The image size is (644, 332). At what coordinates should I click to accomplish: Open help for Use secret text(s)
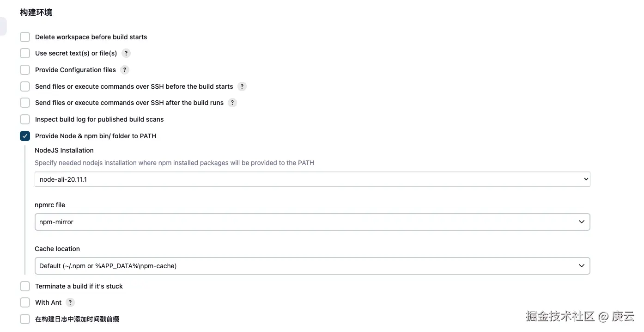126,53
